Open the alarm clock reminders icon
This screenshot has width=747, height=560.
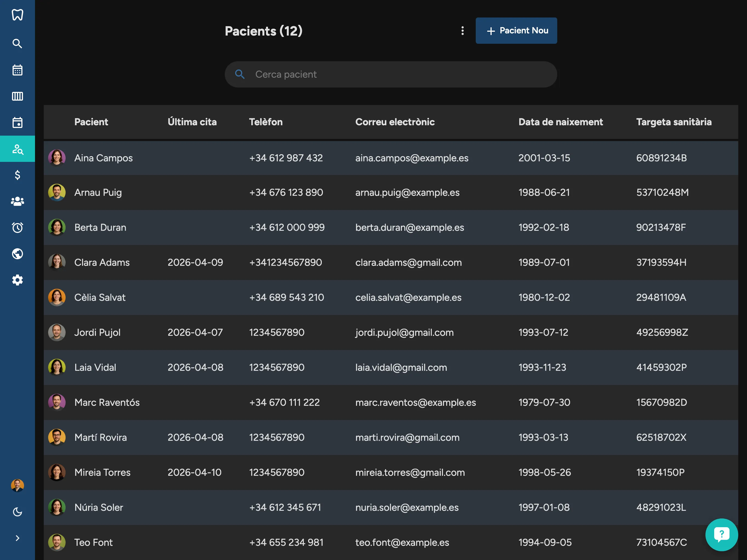(x=17, y=227)
